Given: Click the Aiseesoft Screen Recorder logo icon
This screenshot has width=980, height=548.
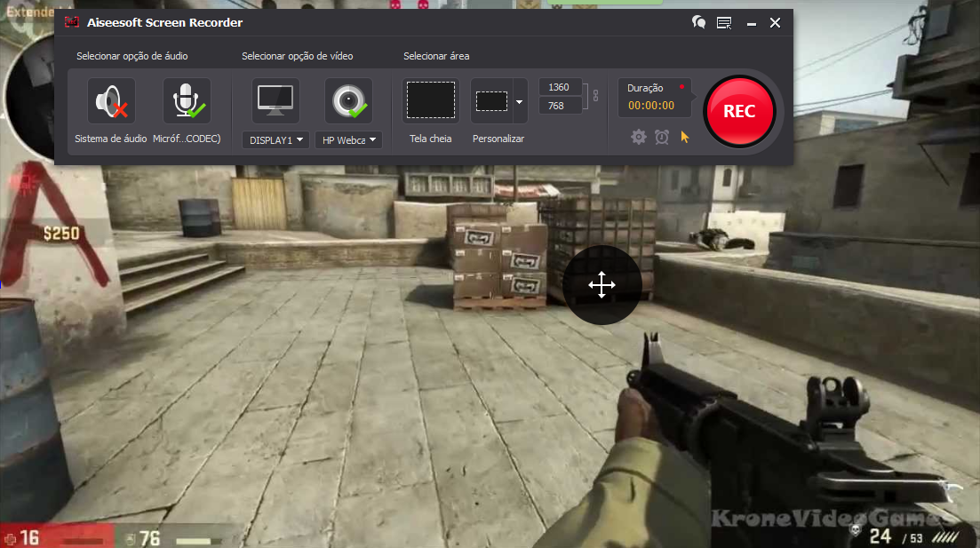Looking at the screenshot, I should 72,22.
